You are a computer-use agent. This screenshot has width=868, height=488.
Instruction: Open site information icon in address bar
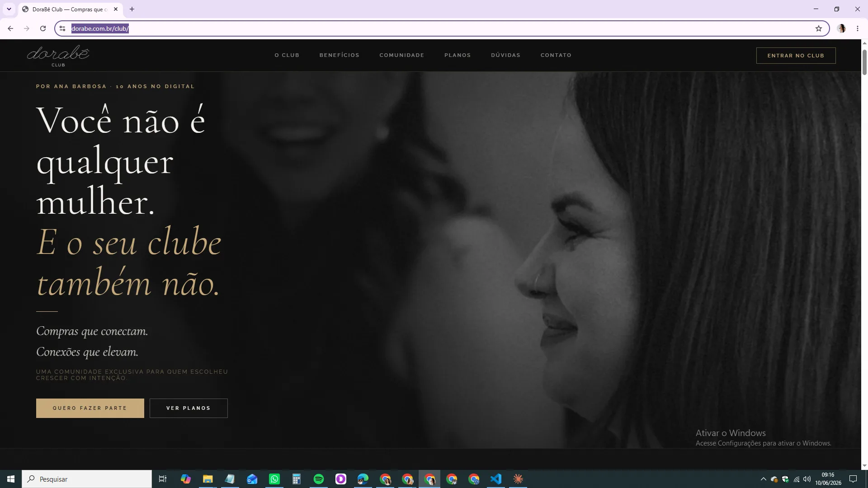pyautogui.click(x=62, y=28)
